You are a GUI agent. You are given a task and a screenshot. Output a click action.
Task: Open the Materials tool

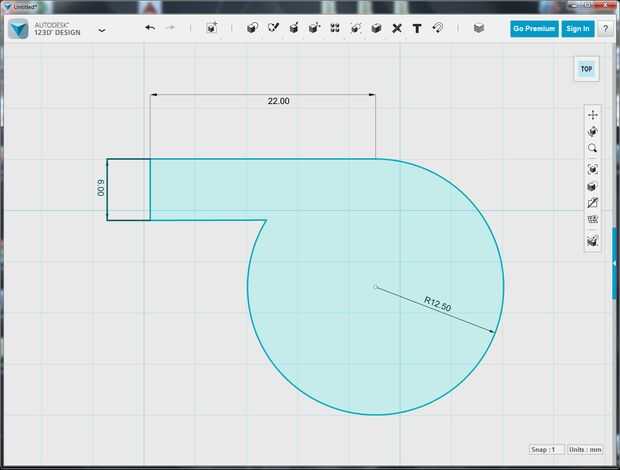(x=479, y=28)
